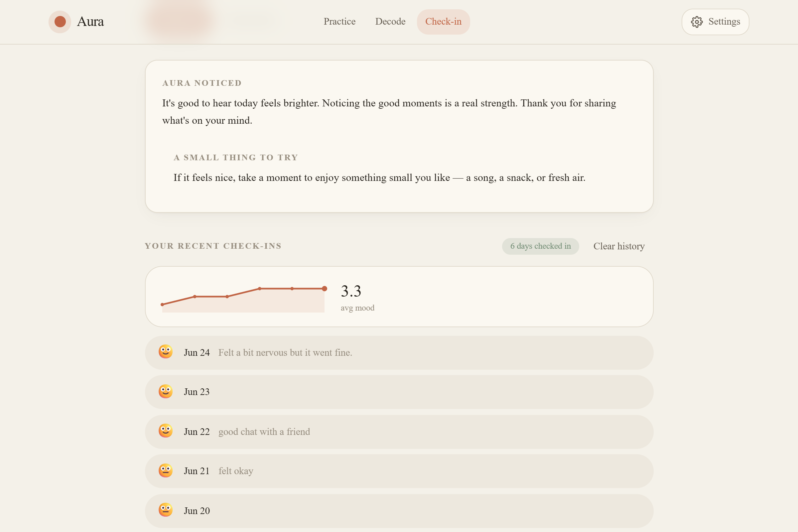Click the Aura orange circle logo
This screenshot has height=532, width=798.
(x=60, y=22)
